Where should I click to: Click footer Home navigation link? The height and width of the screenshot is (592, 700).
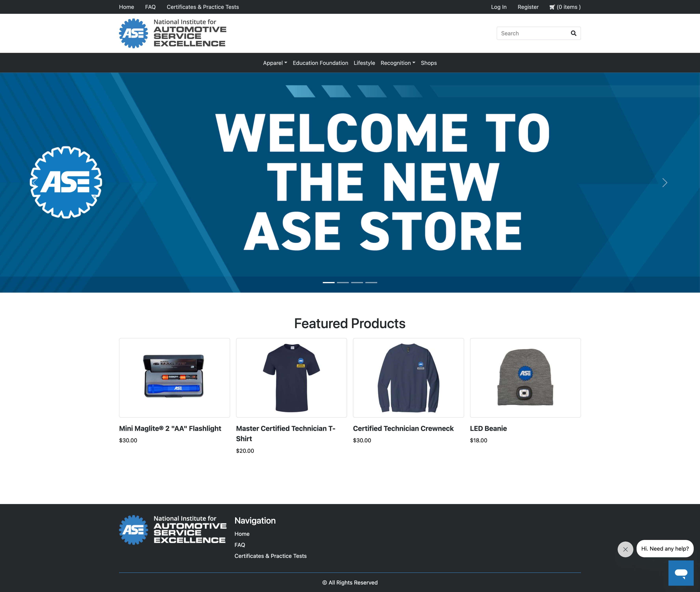point(242,534)
